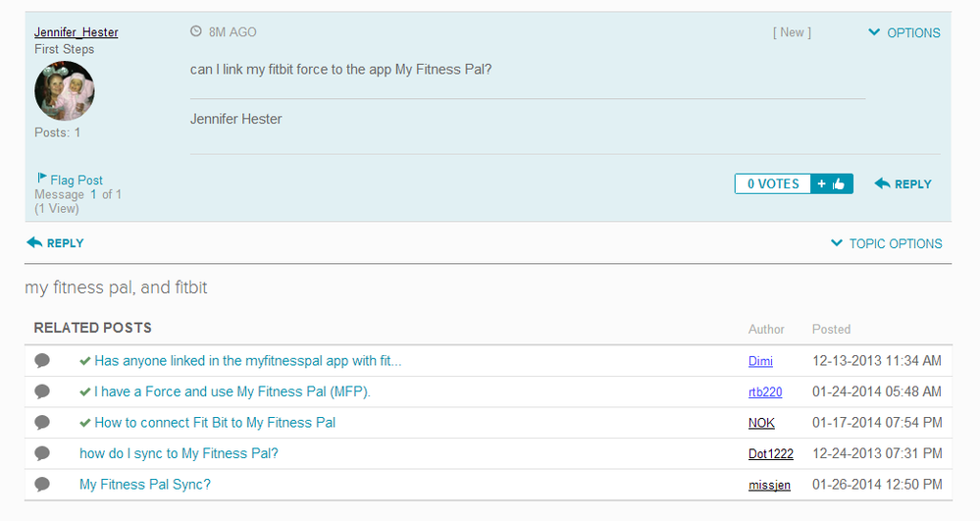The image size is (980, 521).
Task: Open the 0 VOTES count
Action: (x=773, y=183)
